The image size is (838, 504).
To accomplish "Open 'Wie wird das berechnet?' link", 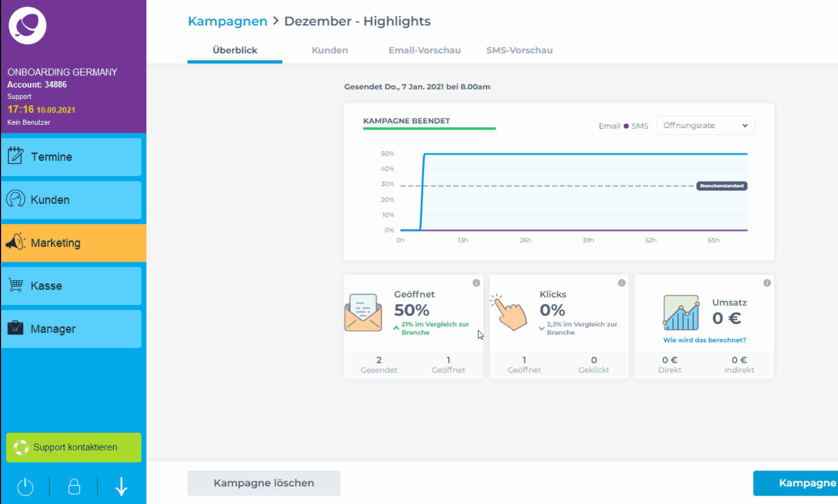I will [704, 340].
